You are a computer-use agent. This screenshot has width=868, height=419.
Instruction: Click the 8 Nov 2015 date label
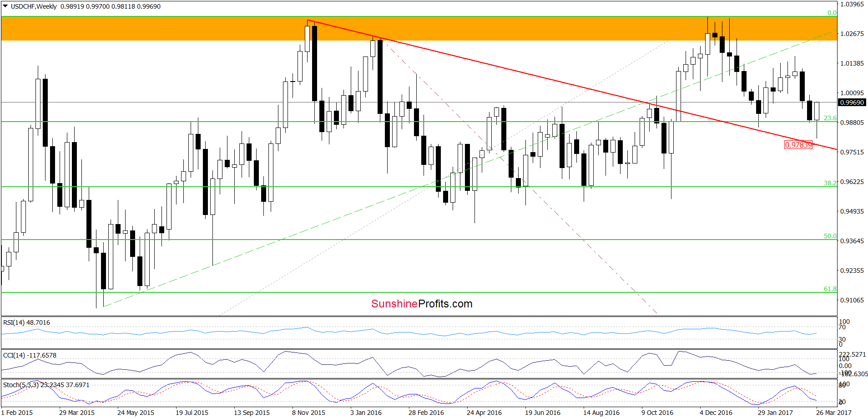click(308, 413)
